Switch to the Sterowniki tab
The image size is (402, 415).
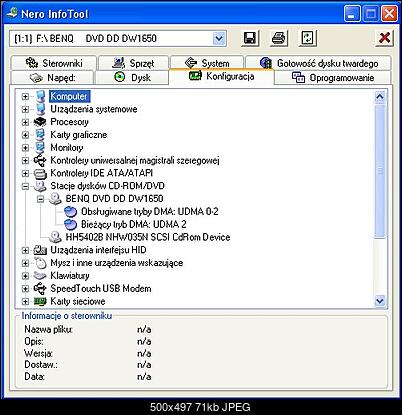click(54, 63)
